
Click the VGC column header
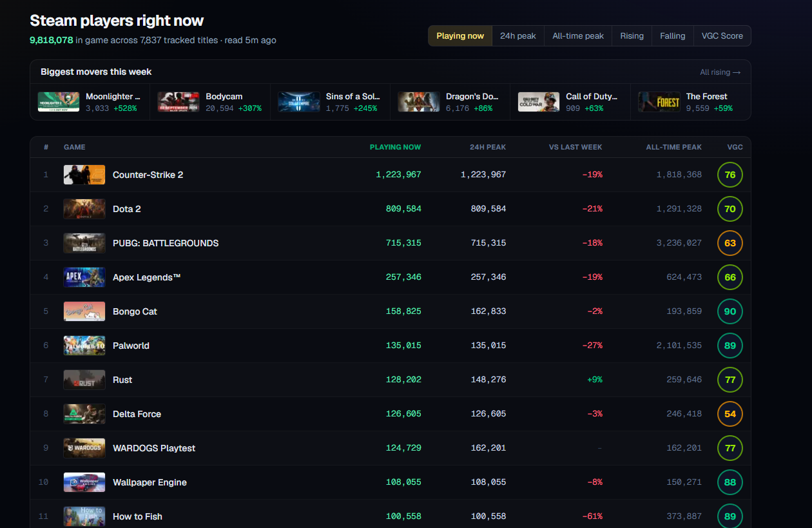[735, 147]
